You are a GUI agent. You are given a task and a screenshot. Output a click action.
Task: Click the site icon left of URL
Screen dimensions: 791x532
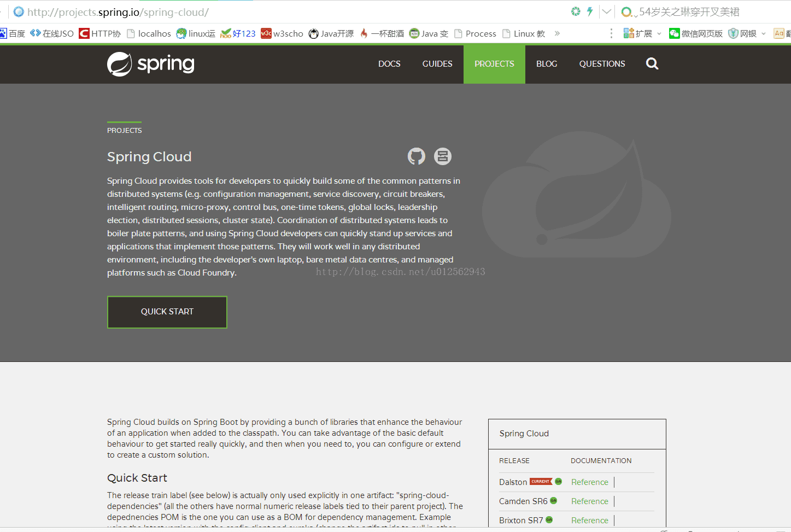(19, 11)
